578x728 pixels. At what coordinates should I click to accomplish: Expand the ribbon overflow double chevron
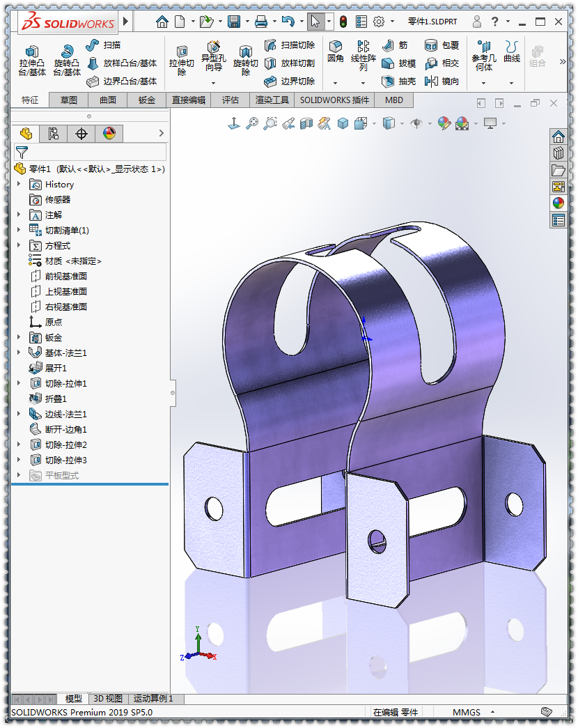point(563,61)
